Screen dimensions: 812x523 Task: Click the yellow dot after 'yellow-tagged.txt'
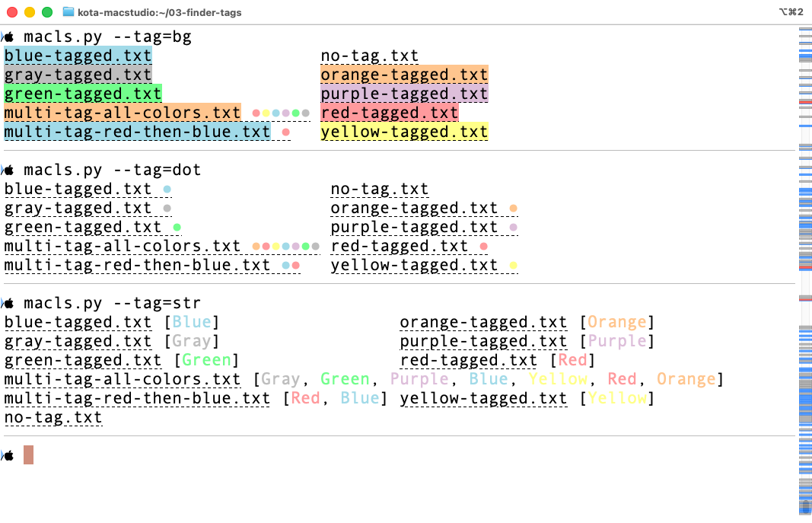coord(513,266)
